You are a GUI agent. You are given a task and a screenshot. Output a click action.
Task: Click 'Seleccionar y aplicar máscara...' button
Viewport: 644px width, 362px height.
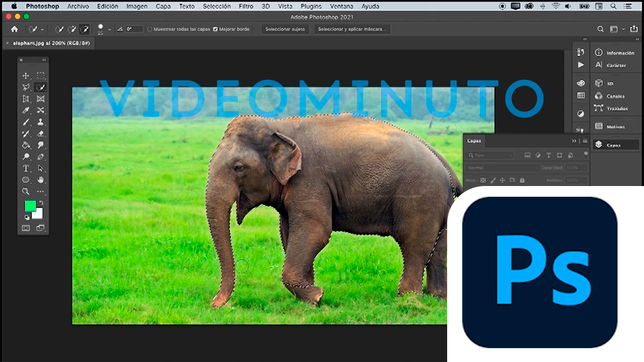(x=352, y=29)
